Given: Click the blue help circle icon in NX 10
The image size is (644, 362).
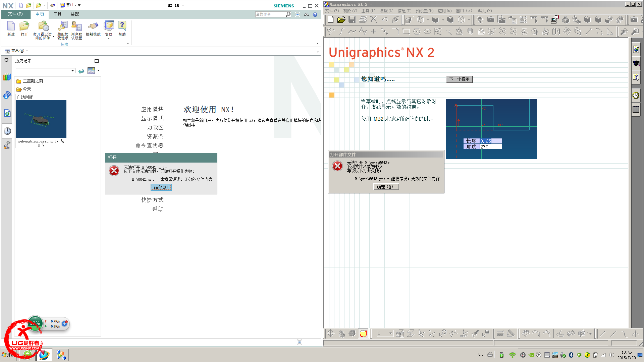Looking at the screenshot, I should 315,14.
